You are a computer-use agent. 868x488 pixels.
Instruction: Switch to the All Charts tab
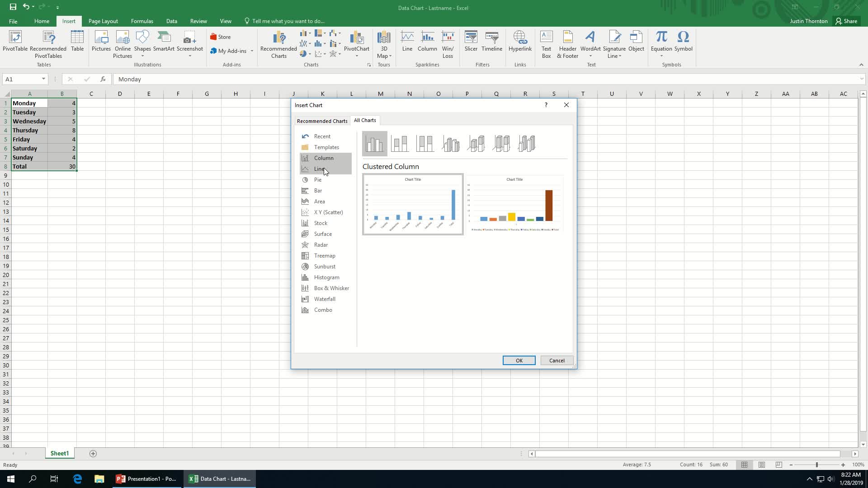[365, 120]
